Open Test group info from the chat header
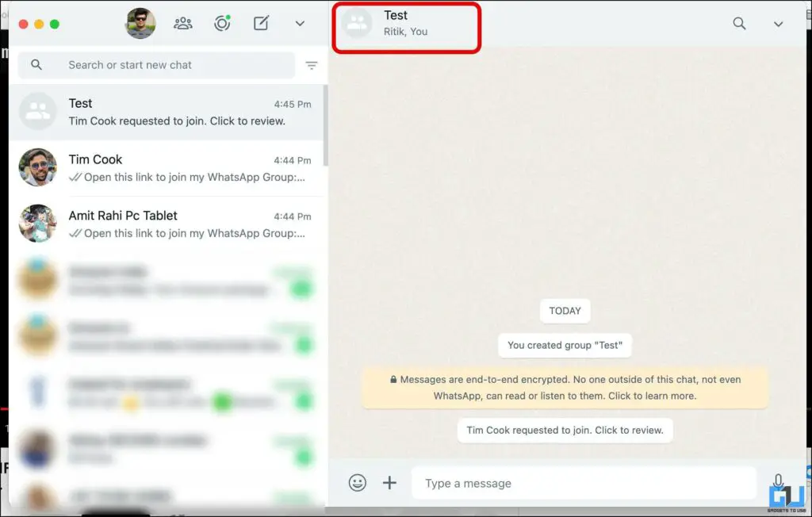Image resolution: width=812 pixels, height=517 pixels. [407, 24]
